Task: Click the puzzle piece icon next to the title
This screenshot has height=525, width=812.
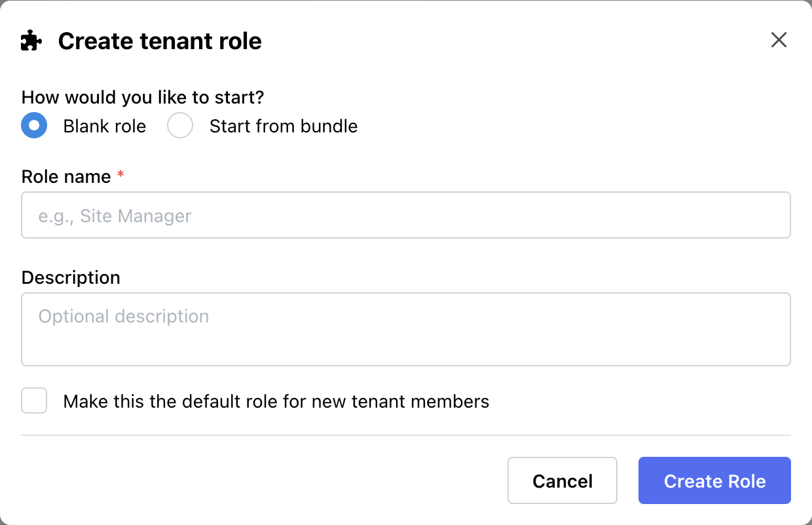Action: pos(31,40)
